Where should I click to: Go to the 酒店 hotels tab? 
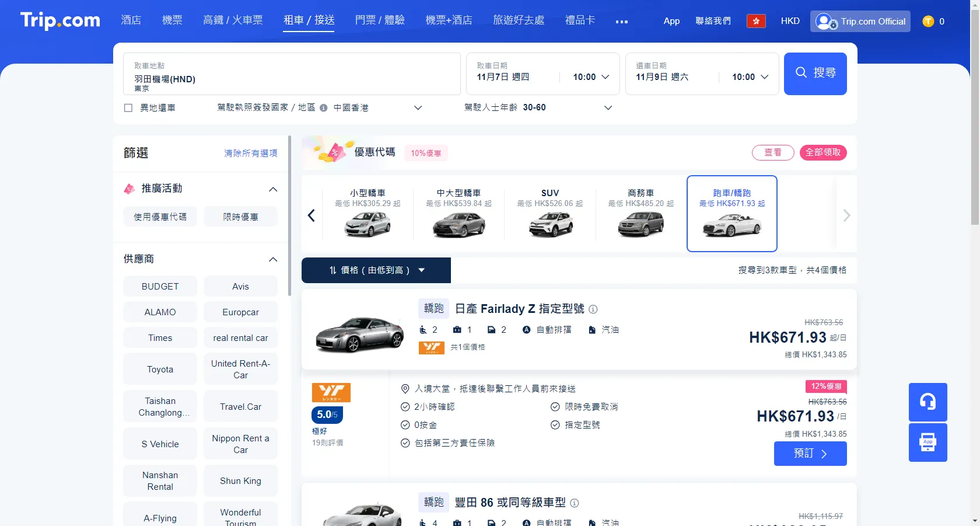(131, 20)
